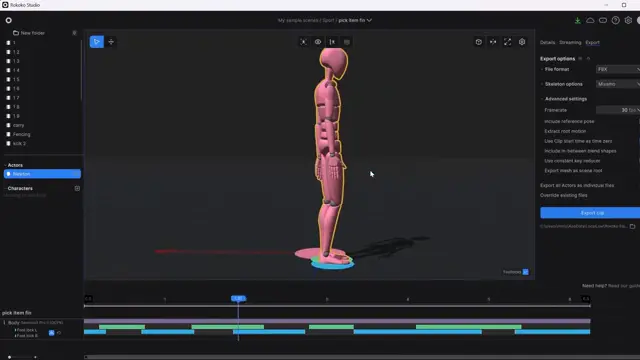Click the cube view icon in viewport

click(x=479, y=42)
